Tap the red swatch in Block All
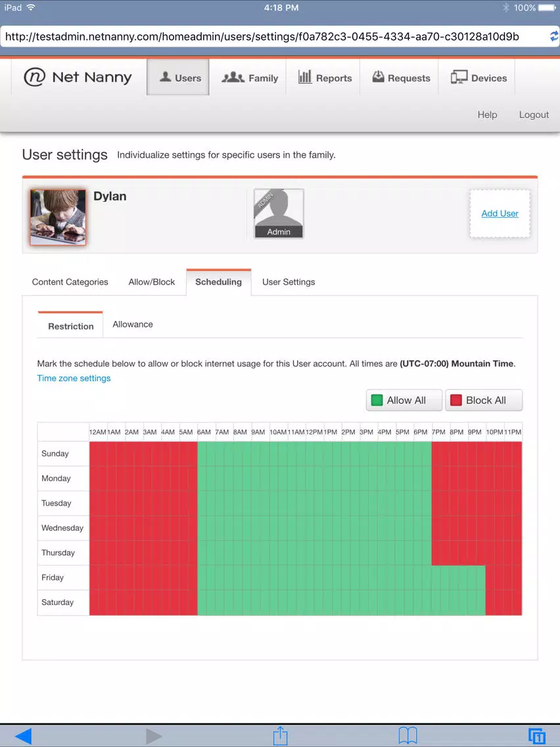 [455, 400]
